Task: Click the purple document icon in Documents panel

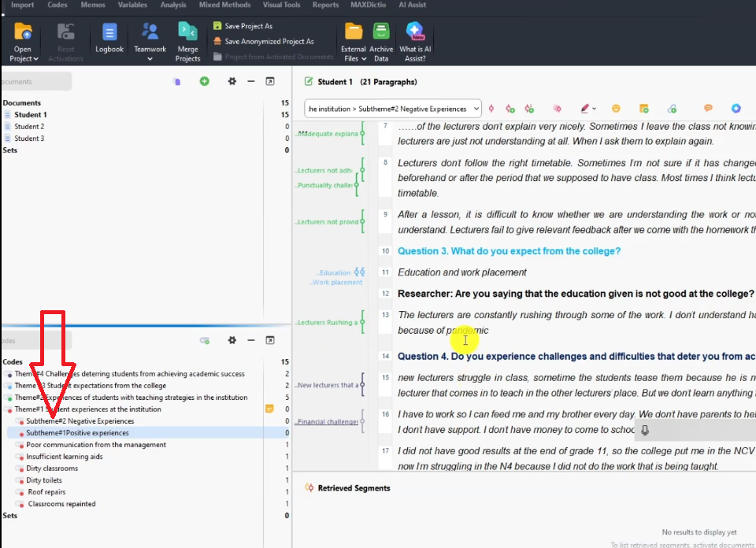Action: [177, 81]
